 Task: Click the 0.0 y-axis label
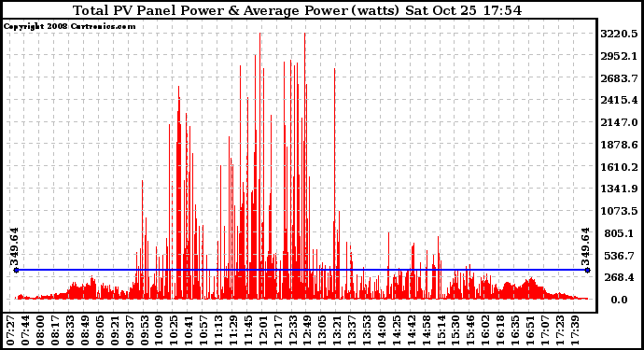(x=619, y=300)
